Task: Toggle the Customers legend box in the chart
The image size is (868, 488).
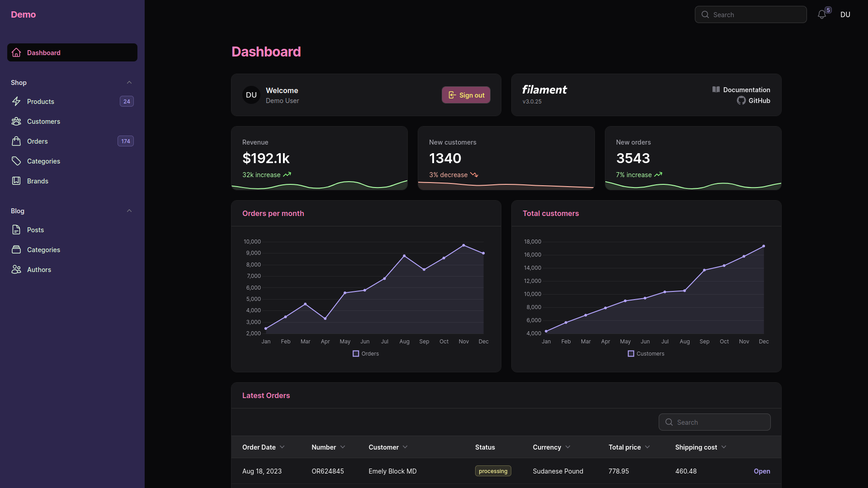Action: point(631,354)
